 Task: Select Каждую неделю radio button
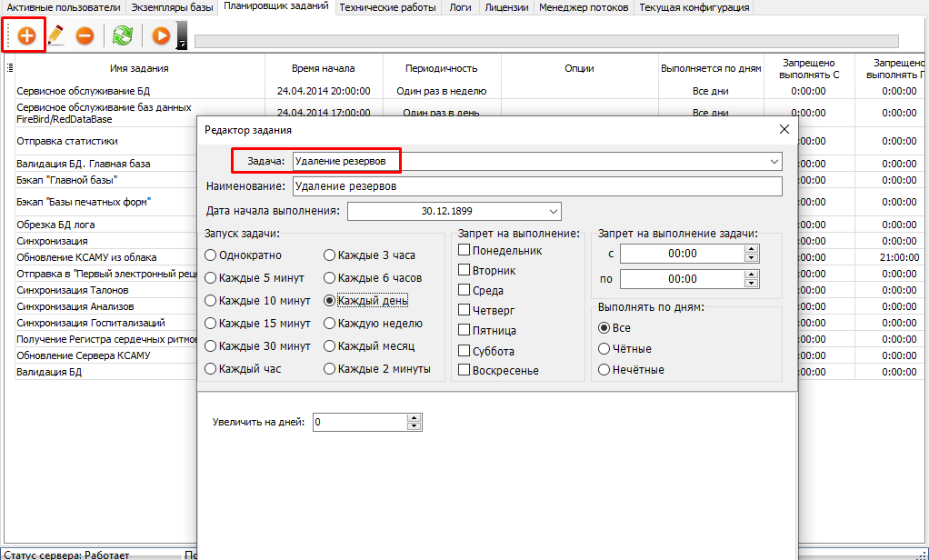point(374,324)
